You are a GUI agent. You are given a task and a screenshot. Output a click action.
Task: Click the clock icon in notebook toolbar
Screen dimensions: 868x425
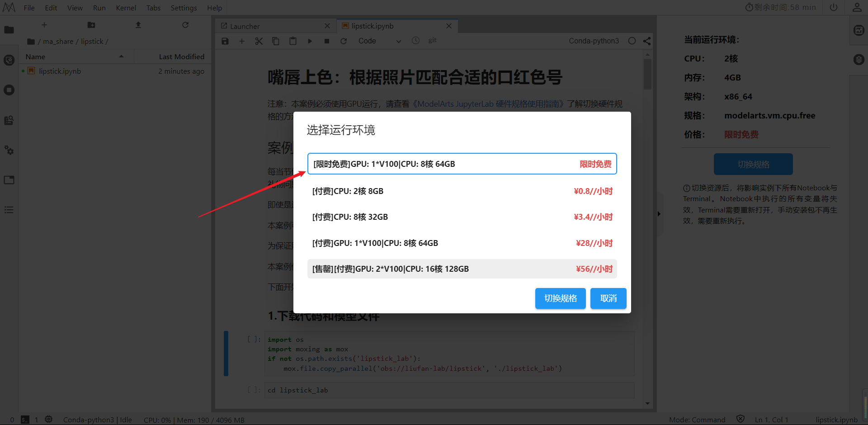[x=415, y=41]
